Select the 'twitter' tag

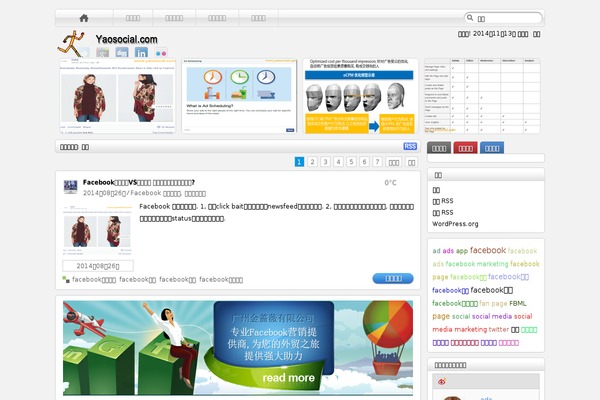[x=499, y=330]
